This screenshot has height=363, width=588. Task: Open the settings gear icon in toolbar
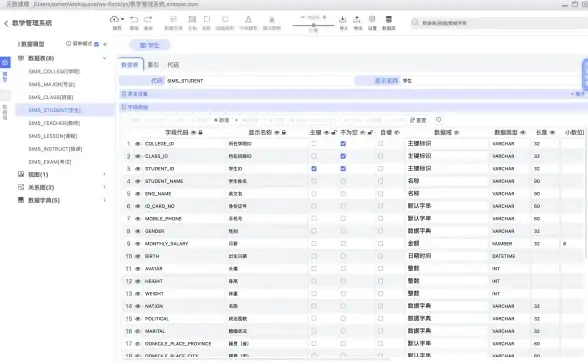372,19
